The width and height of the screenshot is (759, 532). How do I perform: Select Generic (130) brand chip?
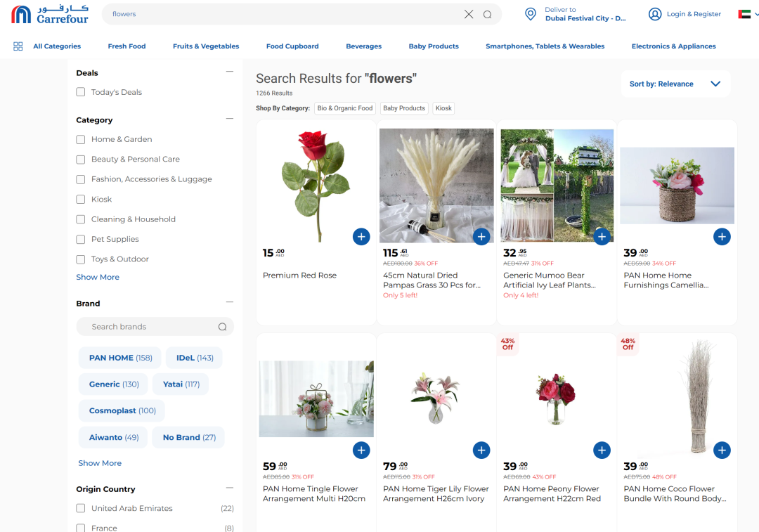coord(114,384)
